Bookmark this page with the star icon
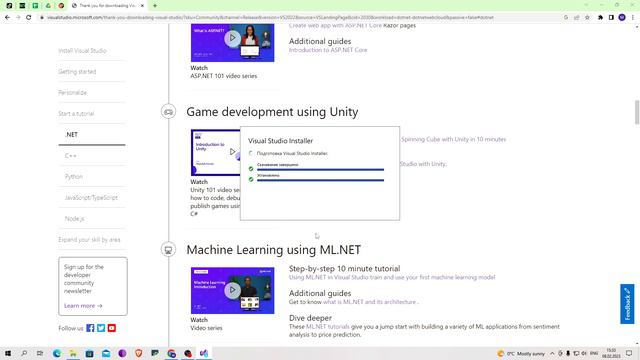Viewport: 640px width, 360px height. tap(587, 18)
